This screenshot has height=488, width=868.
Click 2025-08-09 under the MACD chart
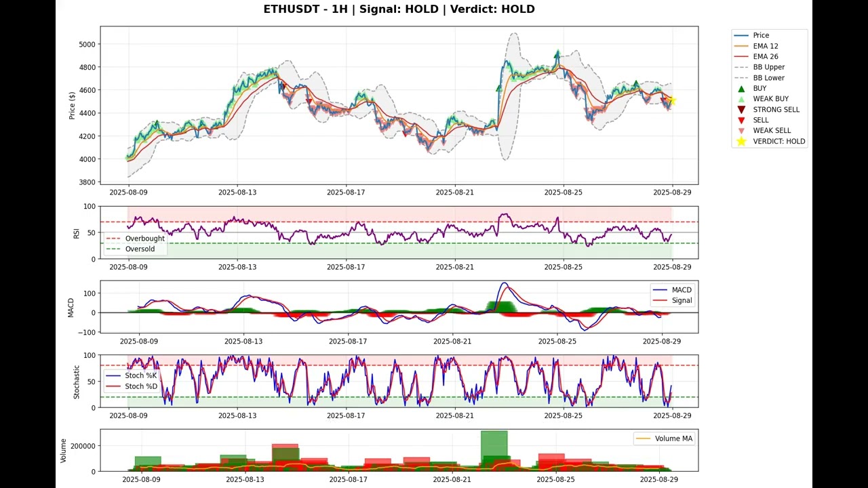pyautogui.click(x=139, y=341)
